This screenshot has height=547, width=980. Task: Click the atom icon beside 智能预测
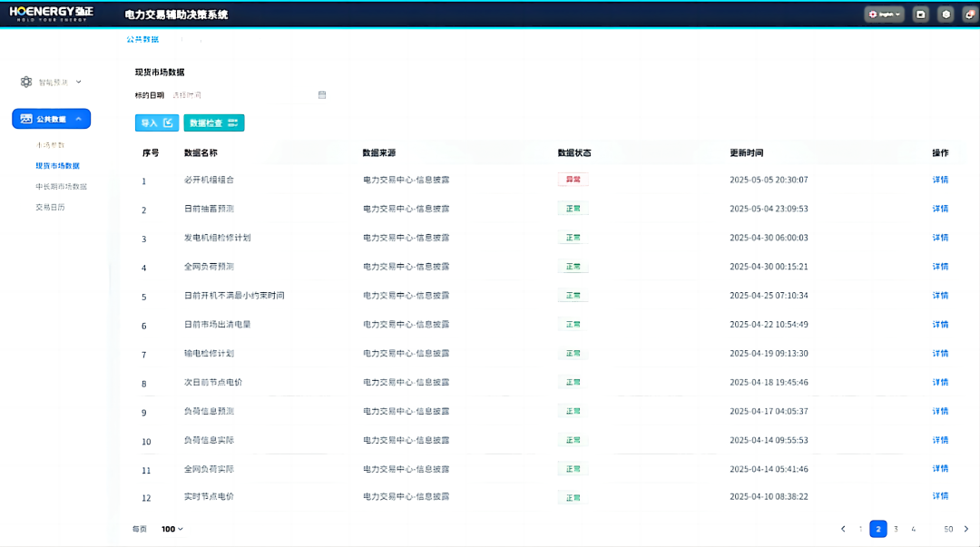coord(26,82)
